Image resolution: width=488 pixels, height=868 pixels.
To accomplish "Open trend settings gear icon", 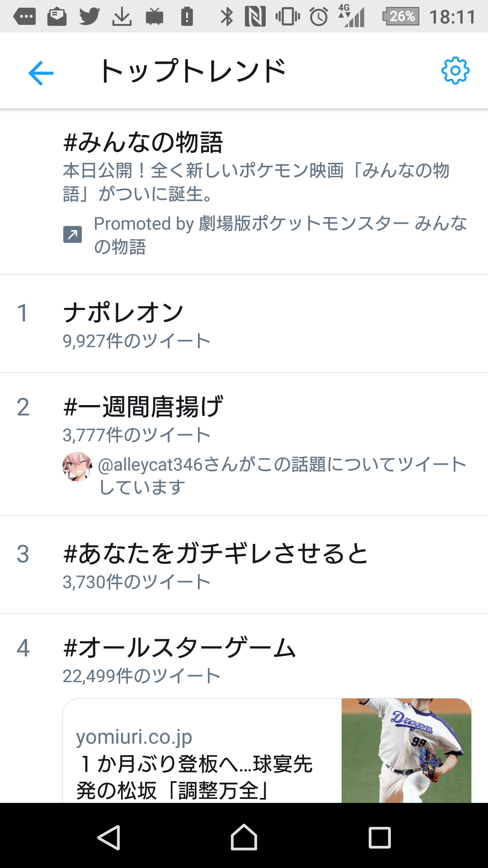I will (455, 71).
